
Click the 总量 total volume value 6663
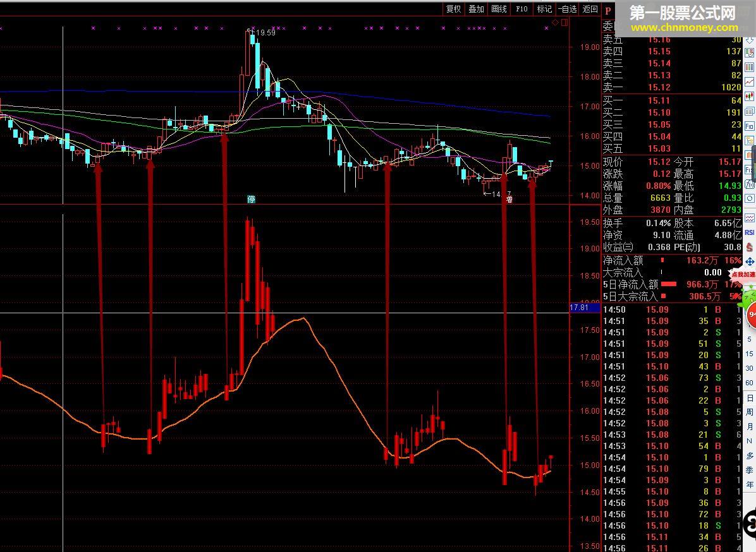pos(661,198)
